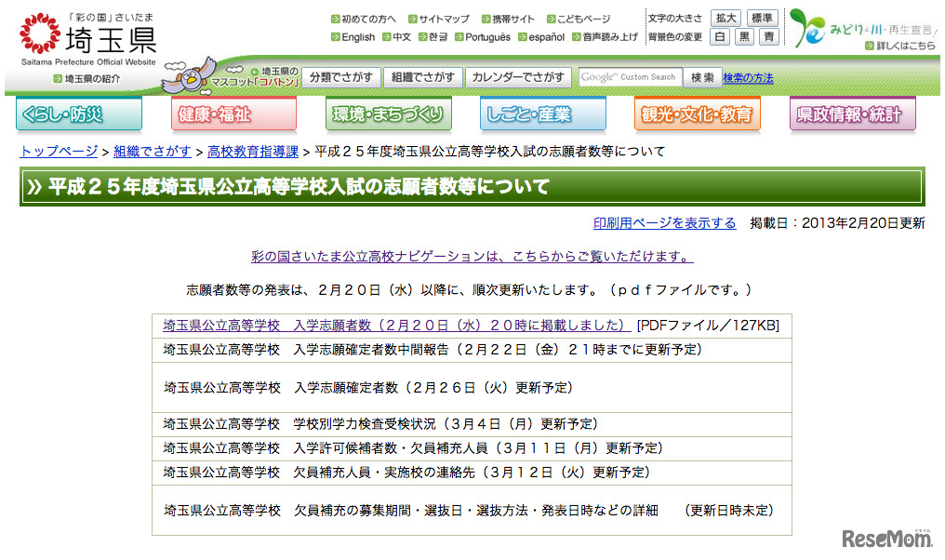Click inside the Google search input field

632,78
